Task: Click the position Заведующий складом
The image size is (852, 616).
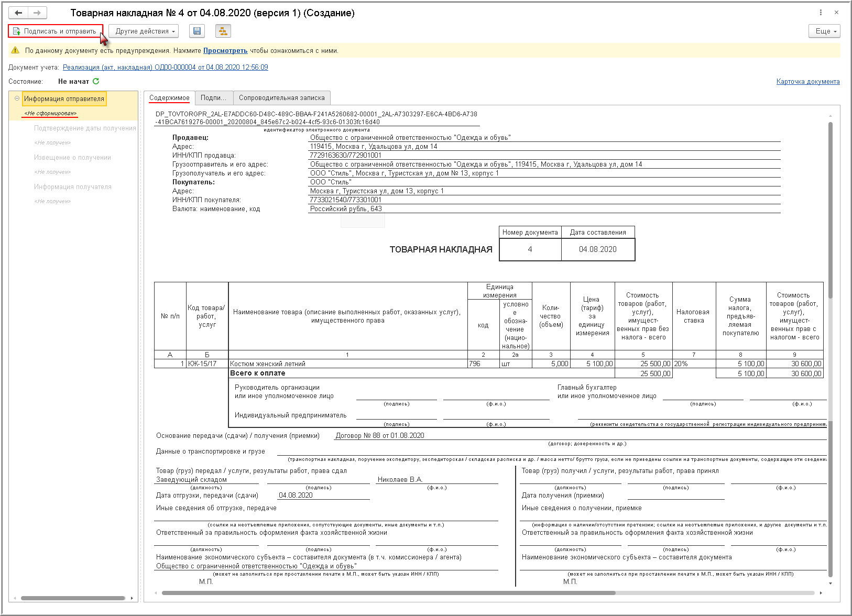Action: (x=192, y=480)
